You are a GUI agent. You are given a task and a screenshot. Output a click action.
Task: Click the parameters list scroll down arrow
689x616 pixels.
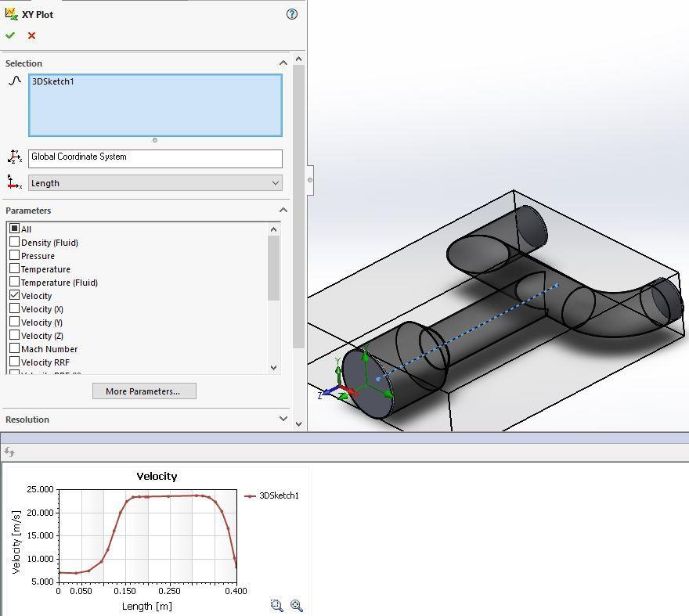click(x=274, y=368)
